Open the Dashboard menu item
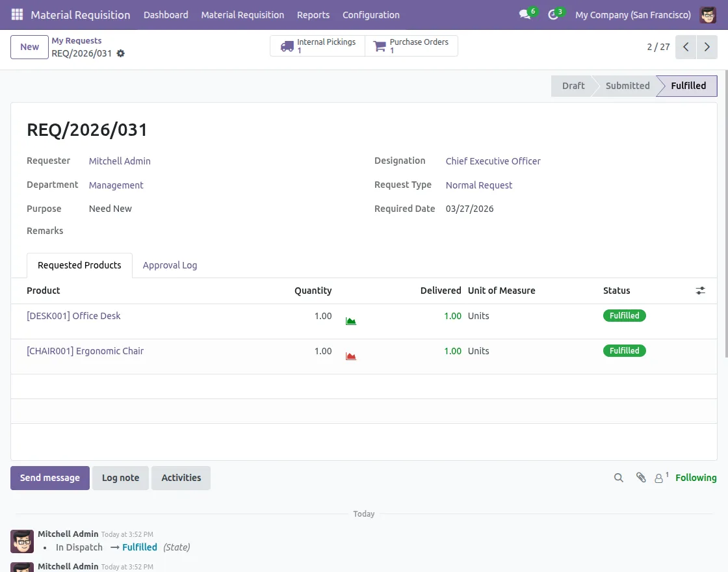Viewport: 728px width, 572px height. click(166, 15)
